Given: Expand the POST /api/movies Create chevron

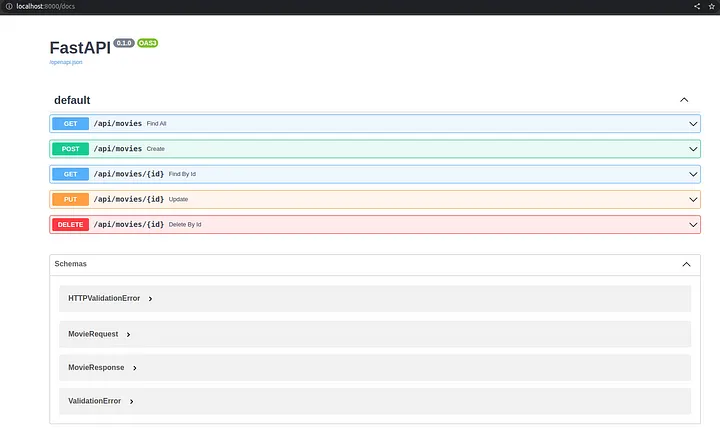Looking at the screenshot, I should pyautogui.click(x=693, y=149).
